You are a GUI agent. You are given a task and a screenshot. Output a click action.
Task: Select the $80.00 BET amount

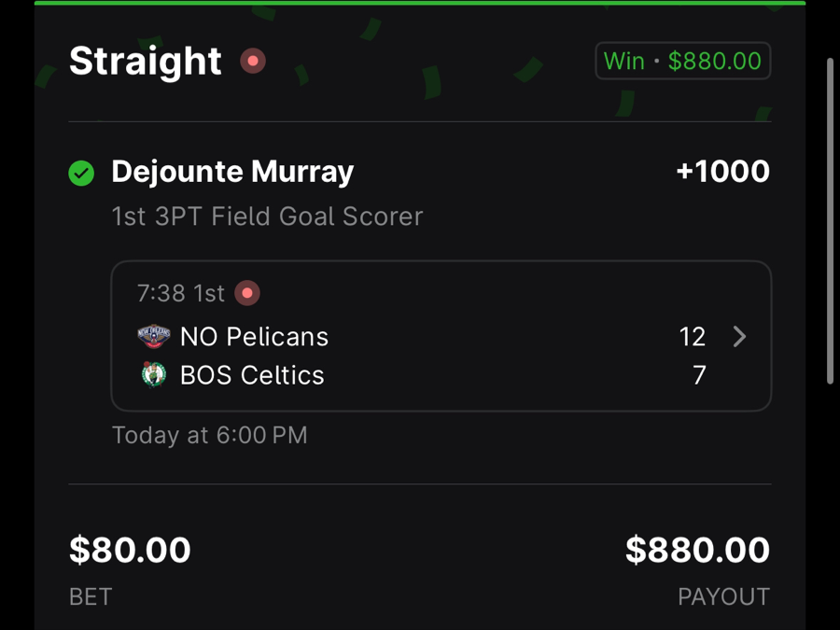coord(130,550)
